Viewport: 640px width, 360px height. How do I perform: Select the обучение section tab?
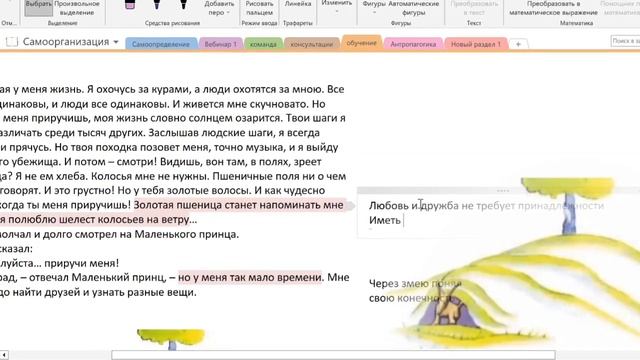pos(362,43)
